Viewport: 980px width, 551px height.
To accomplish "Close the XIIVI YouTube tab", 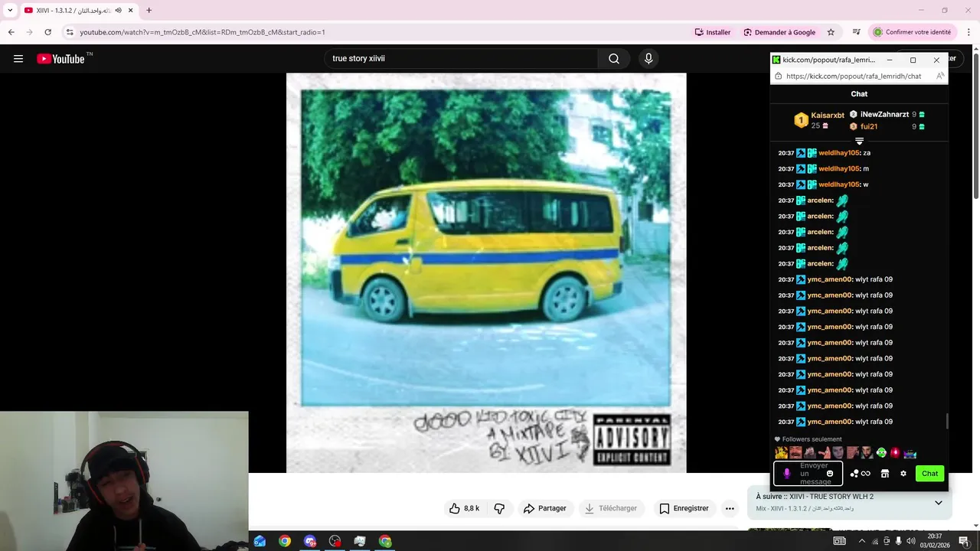I will tap(131, 11).
